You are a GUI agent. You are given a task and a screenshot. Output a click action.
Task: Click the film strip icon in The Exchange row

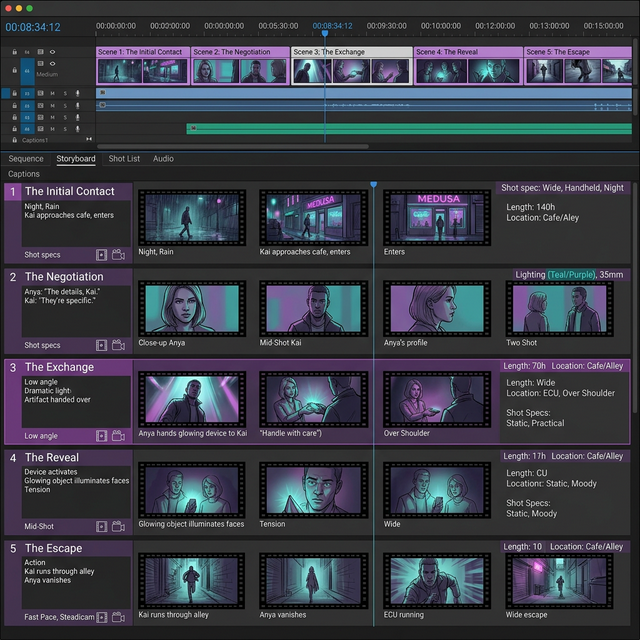click(x=101, y=435)
